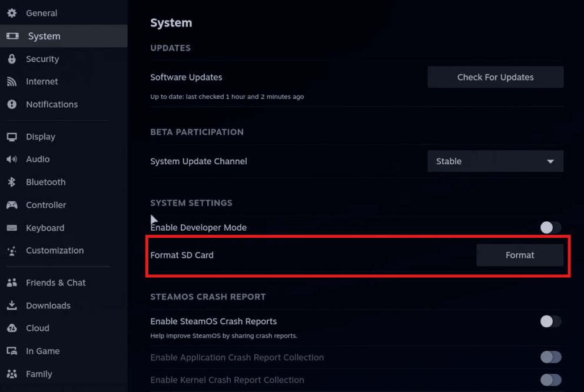Open the Keyboard settings icon
Screen dimensions: 584x392
12,228
